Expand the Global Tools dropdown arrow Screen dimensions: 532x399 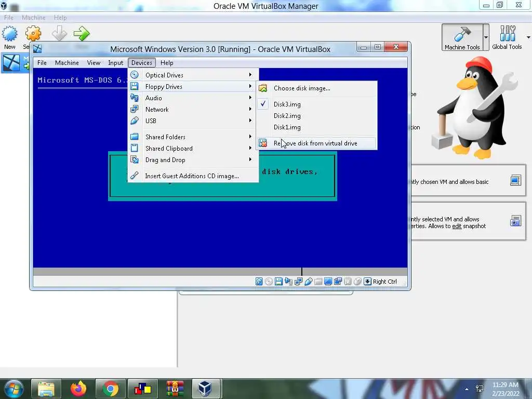(528, 37)
